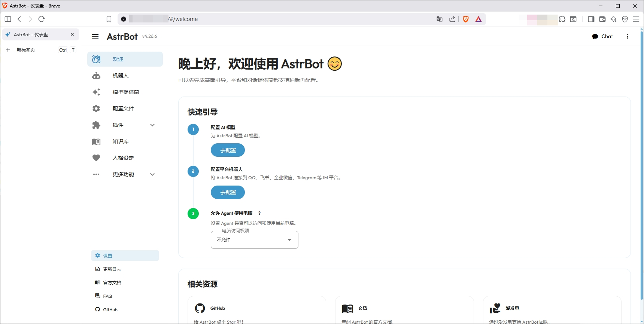644x324 pixels.
Task: Expand the 更多功能 chevron
Action: (x=152, y=174)
